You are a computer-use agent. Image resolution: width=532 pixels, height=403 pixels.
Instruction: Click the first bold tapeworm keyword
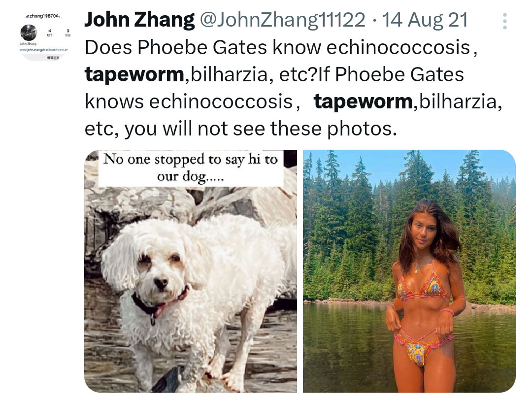(x=134, y=74)
